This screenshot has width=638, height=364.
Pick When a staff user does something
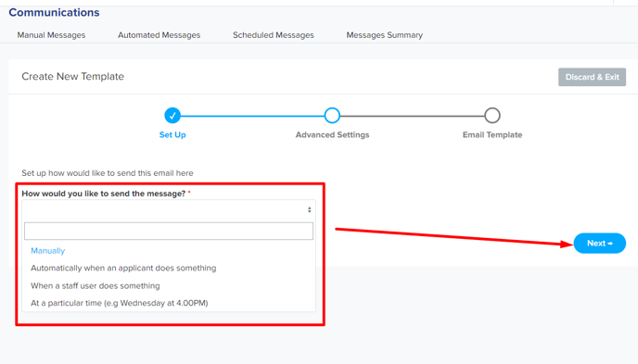tap(96, 285)
